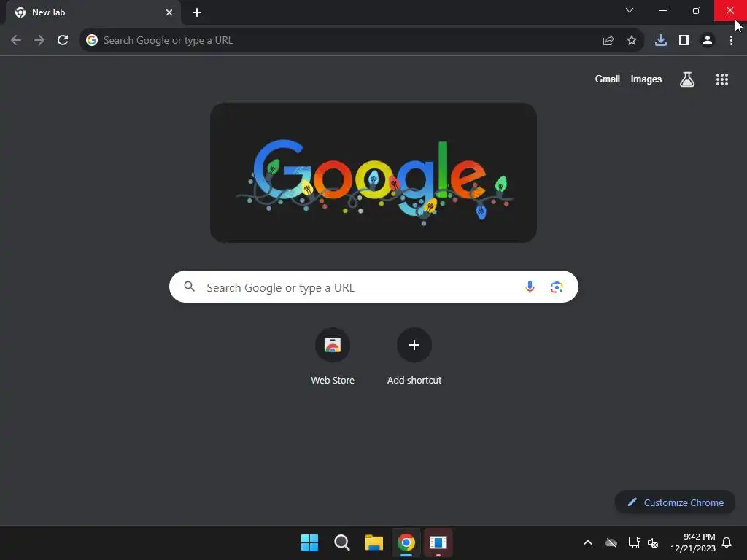Show hidden tray icons chevron
747x560 pixels.
(588, 542)
